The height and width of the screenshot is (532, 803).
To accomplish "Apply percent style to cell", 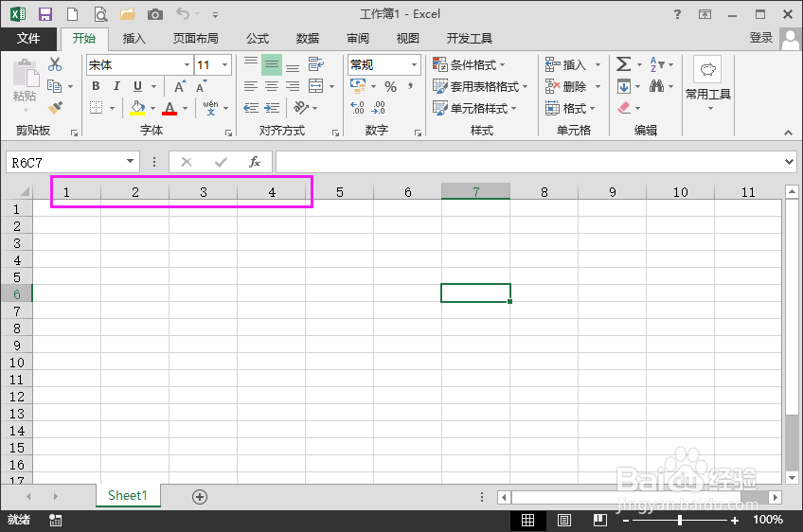I will tap(390, 86).
